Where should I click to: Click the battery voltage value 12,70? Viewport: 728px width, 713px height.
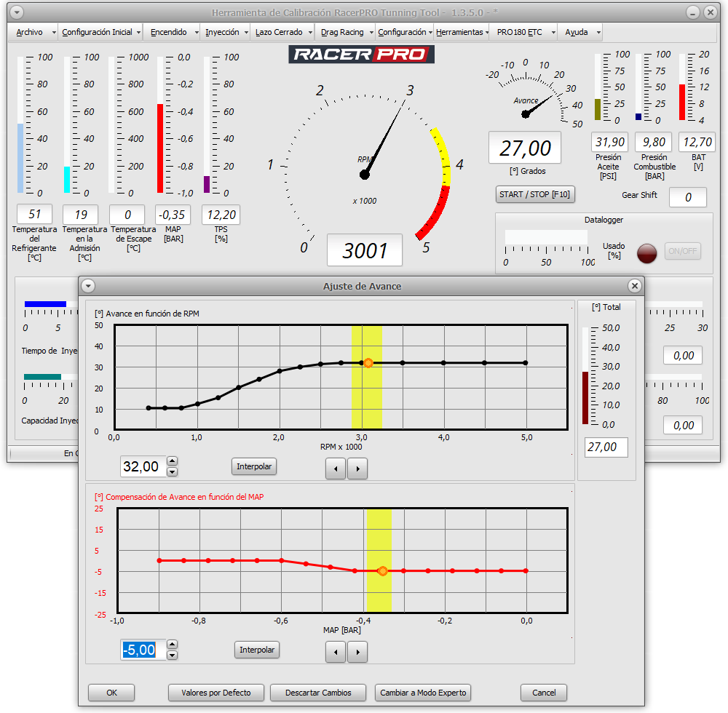(x=697, y=142)
